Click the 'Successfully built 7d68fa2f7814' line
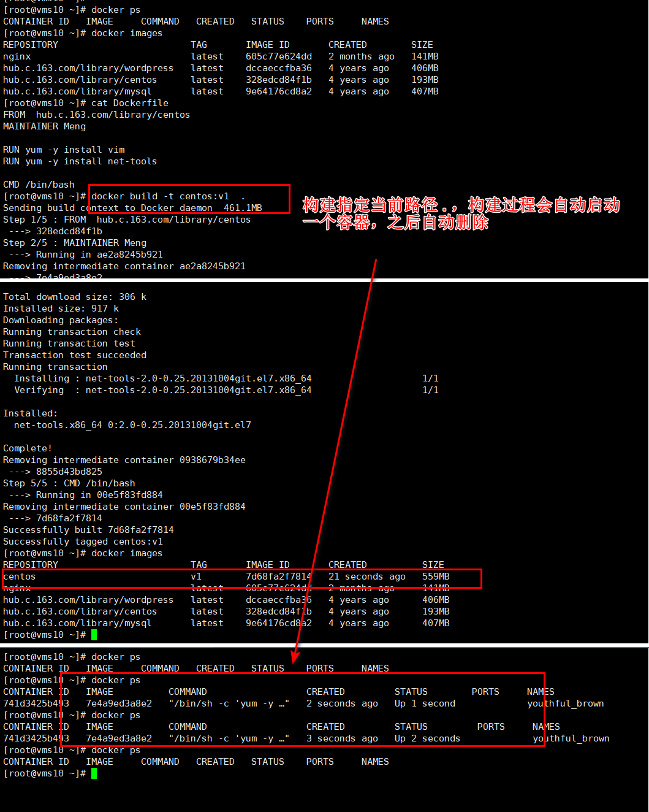The height and width of the screenshot is (812, 649). click(88, 530)
